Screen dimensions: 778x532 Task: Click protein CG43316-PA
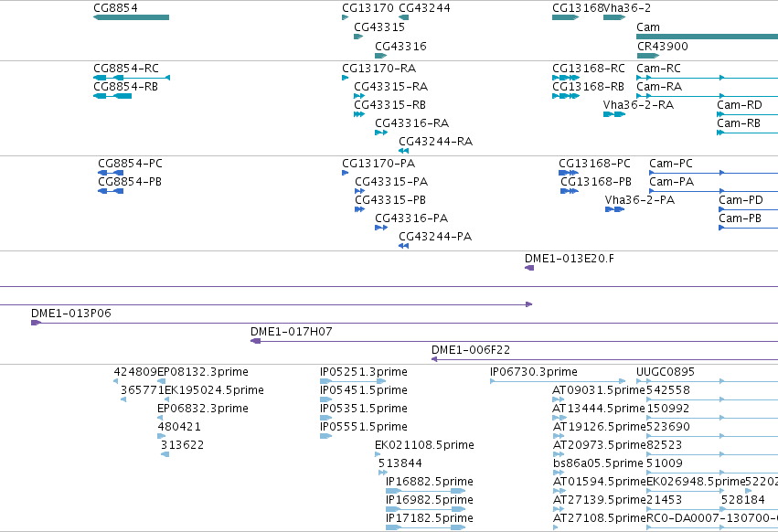411,218
